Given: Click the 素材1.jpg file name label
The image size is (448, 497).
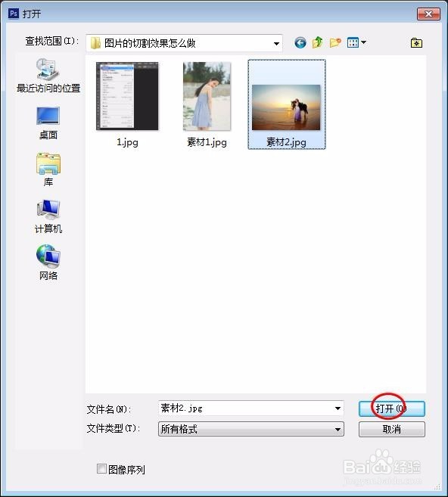Looking at the screenshot, I should click(207, 142).
